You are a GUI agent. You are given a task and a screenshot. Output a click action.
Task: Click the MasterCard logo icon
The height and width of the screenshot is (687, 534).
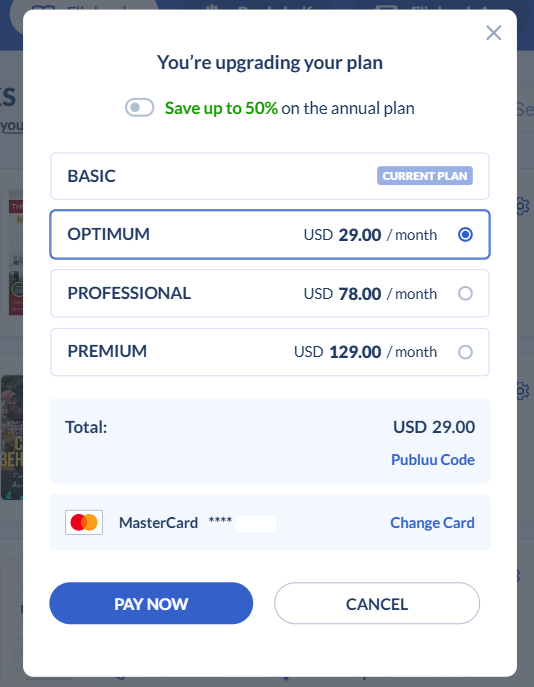[x=84, y=522]
